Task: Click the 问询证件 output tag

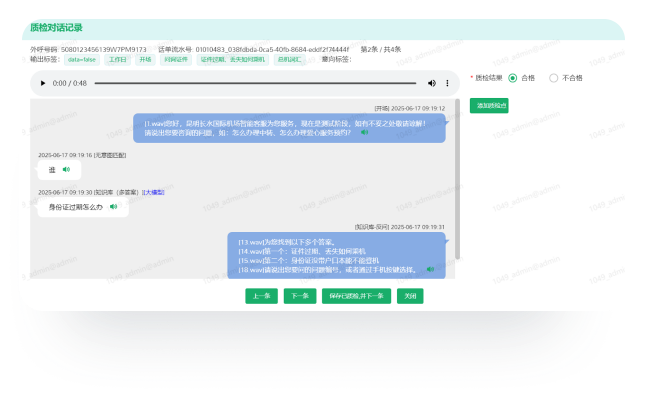Action: [176, 60]
